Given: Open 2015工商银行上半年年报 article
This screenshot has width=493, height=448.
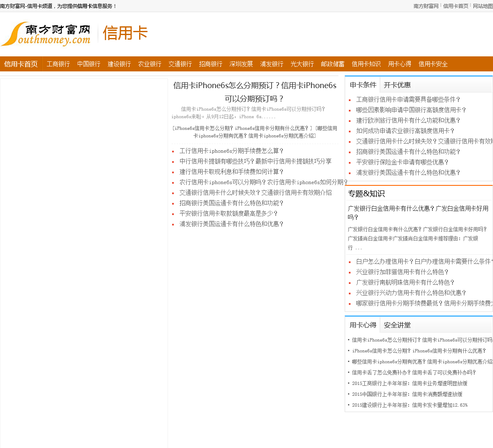Looking at the screenshot, I should click(x=410, y=383).
